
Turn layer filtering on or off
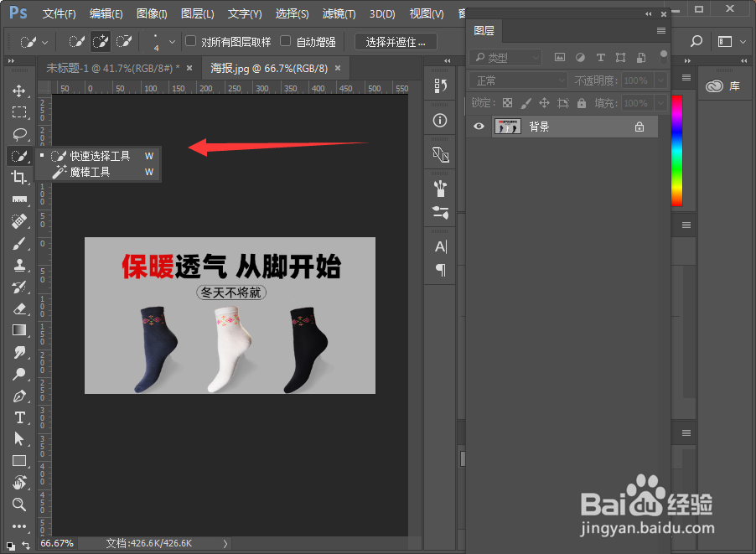tap(664, 57)
